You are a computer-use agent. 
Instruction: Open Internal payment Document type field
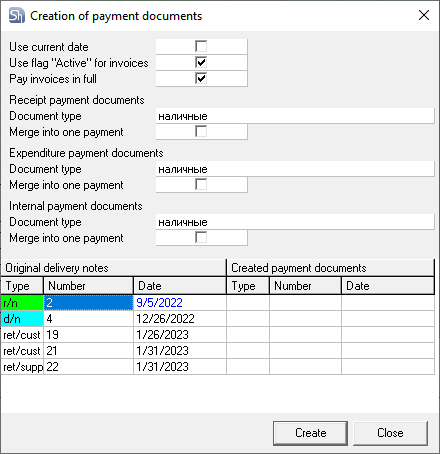pyautogui.click(x=295, y=222)
